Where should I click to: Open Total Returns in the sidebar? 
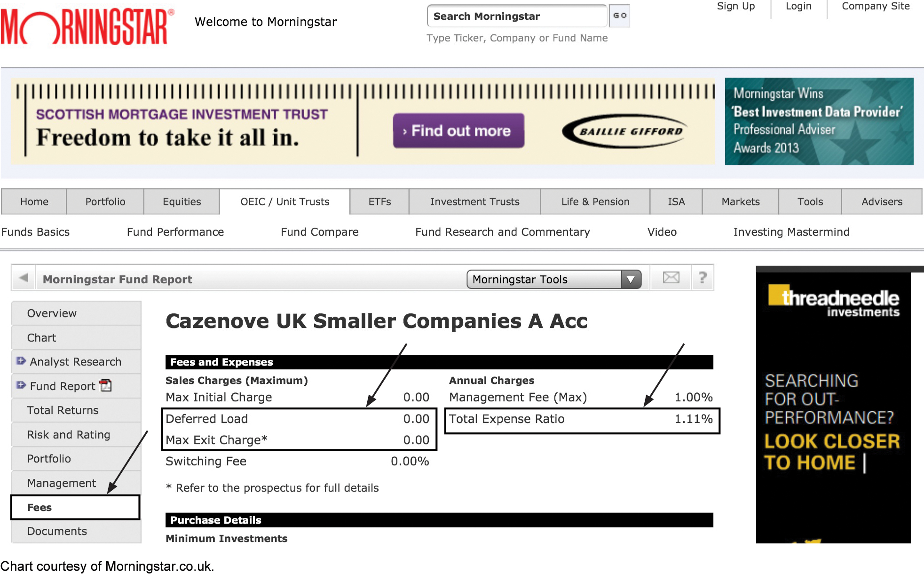[x=76, y=410]
